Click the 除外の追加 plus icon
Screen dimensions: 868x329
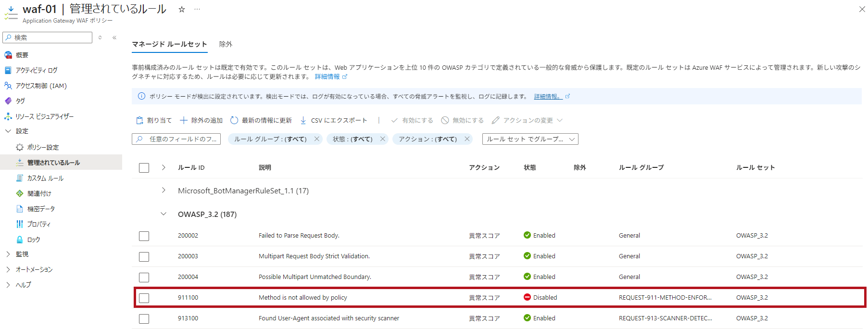point(184,120)
